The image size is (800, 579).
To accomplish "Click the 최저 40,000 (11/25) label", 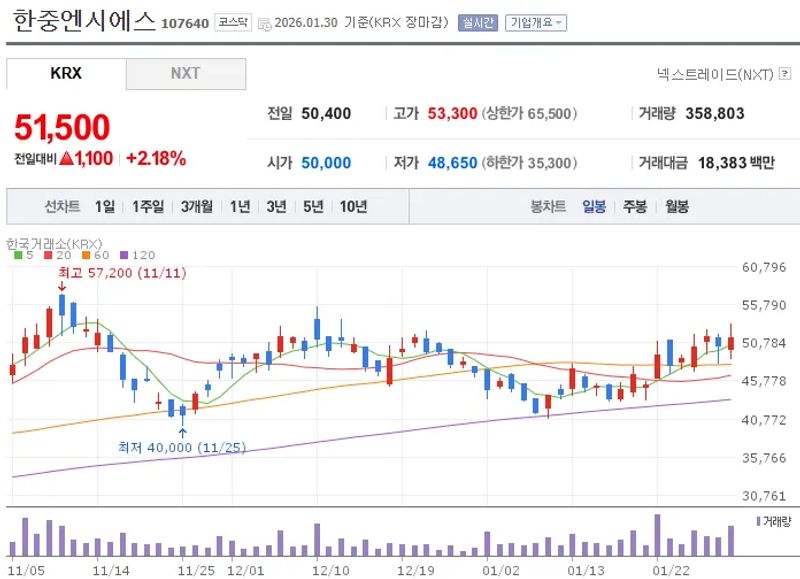I will [182, 447].
